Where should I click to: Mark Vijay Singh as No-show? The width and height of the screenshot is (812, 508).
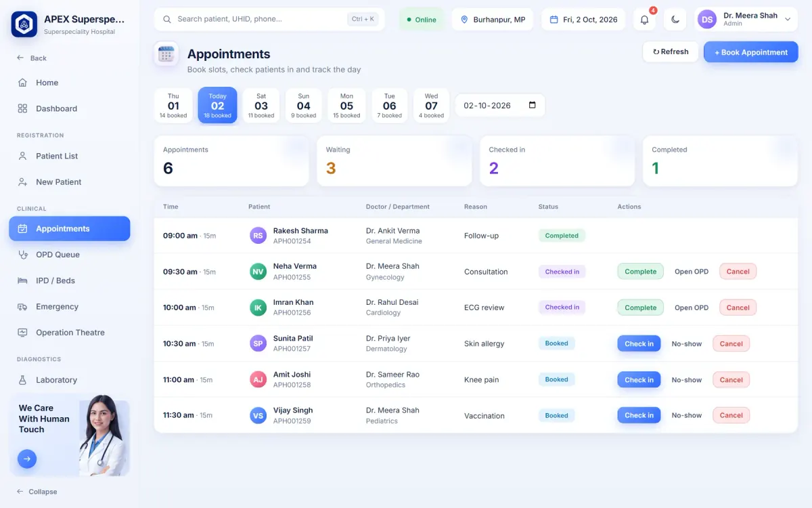686,415
